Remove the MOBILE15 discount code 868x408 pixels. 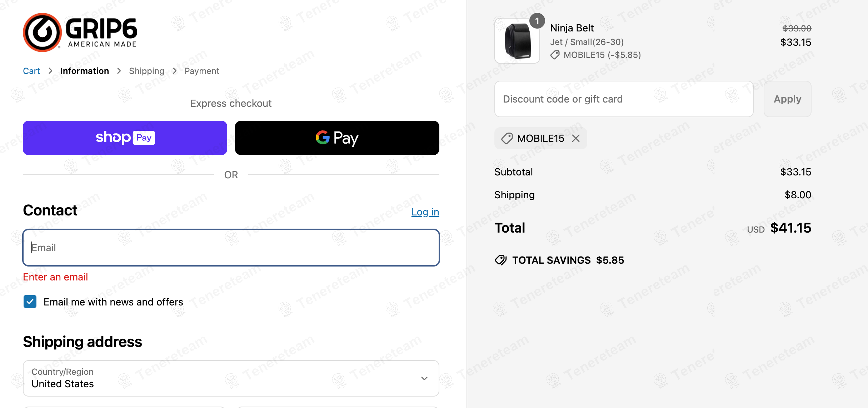point(576,138)
